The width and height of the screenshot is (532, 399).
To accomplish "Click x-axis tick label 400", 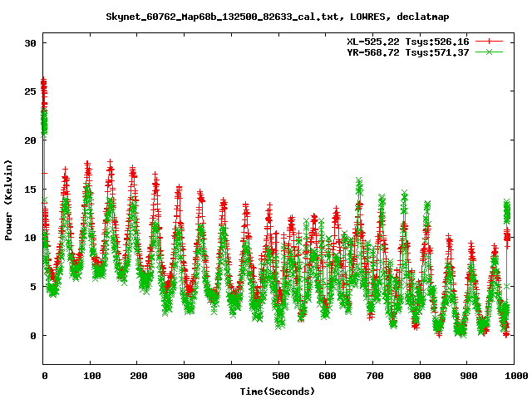I will tap(233, 376).
